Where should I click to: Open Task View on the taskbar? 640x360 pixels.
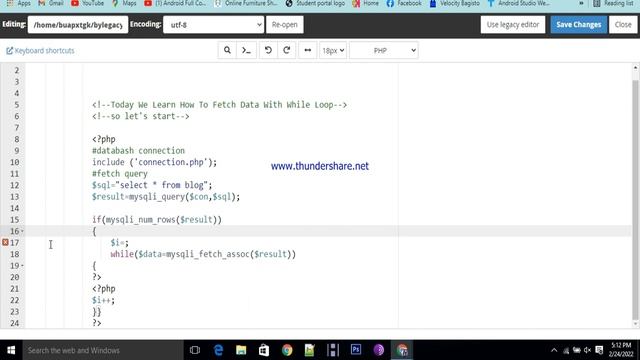click(195, 350)
